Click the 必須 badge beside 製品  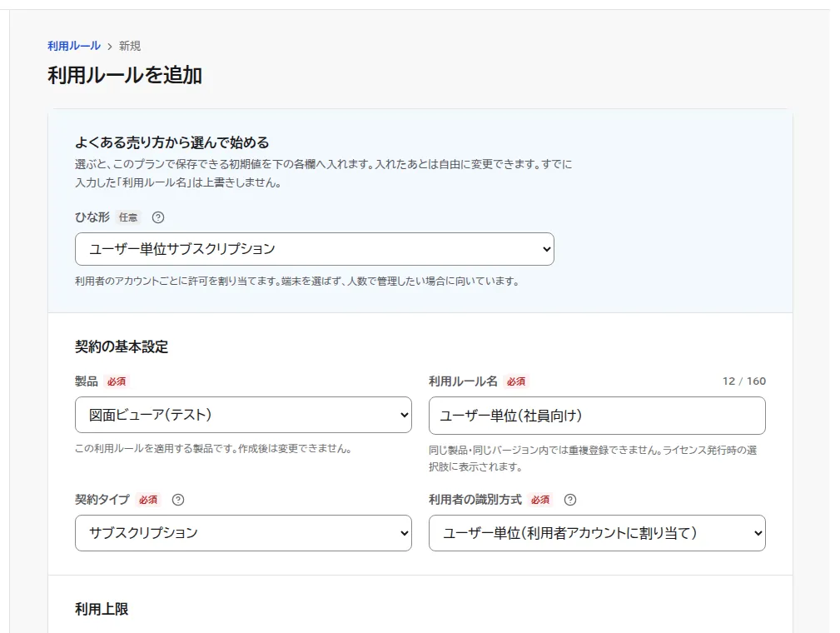pos(117,381)
